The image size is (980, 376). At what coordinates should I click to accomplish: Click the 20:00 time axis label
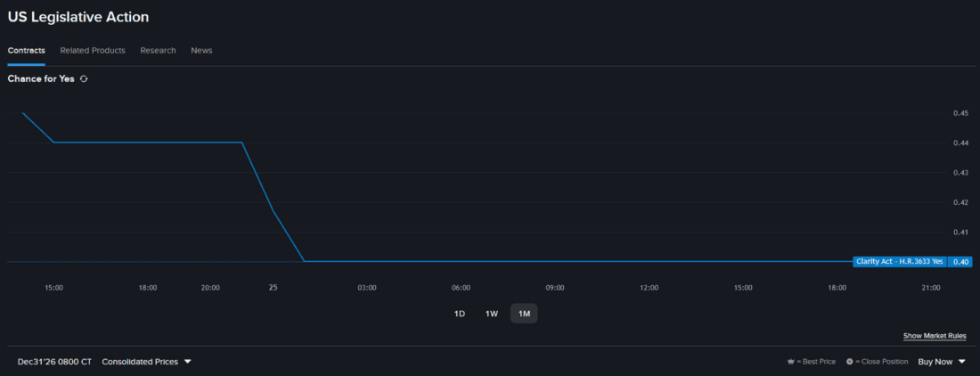[x=210, y=288]
